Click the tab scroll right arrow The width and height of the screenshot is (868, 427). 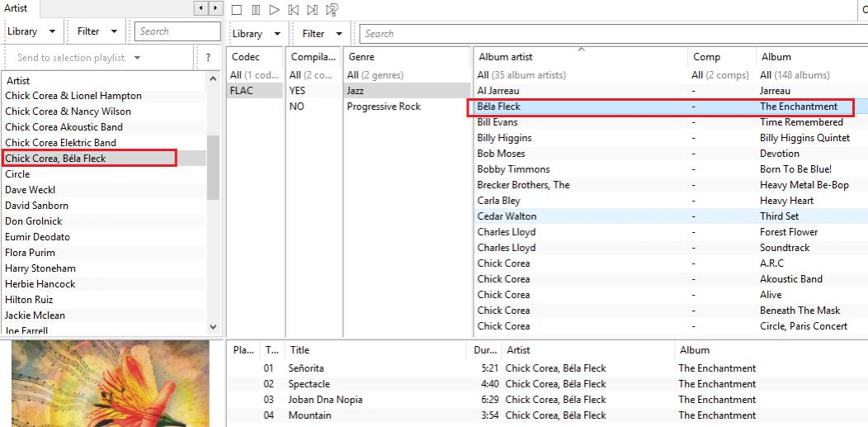click(x=215, y=8)
